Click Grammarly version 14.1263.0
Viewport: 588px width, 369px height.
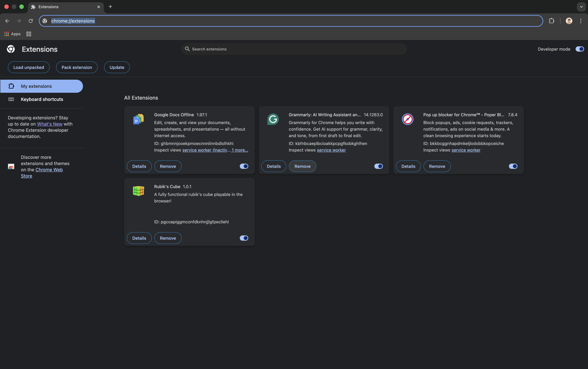pos(373,115)
